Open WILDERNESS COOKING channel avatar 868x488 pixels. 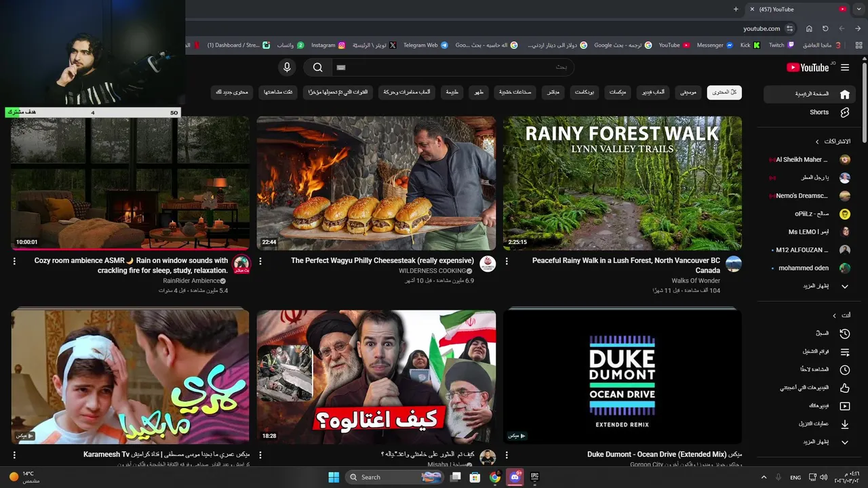point(488,264)
